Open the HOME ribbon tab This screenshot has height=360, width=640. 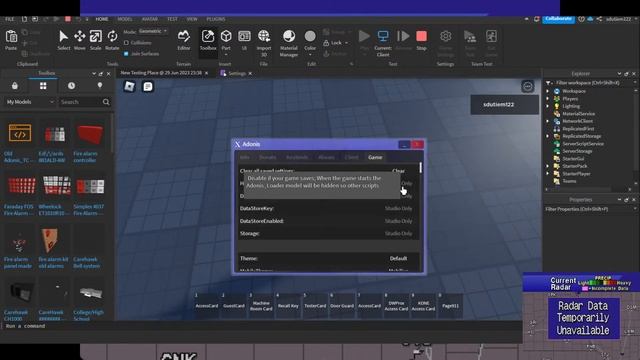click(x=102, y=19)
